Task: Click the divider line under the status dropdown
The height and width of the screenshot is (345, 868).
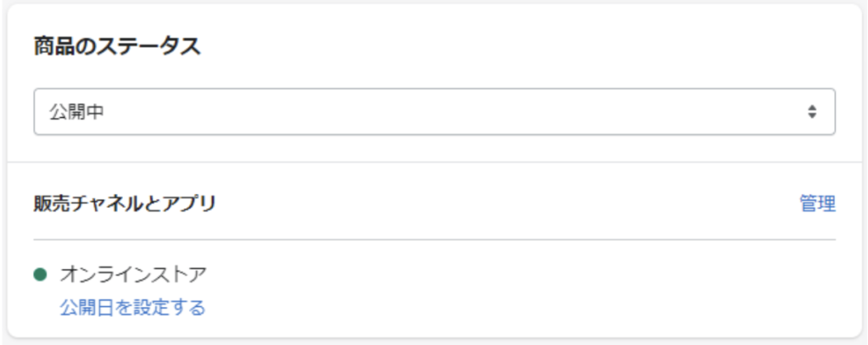Action: pyautogui.click(x=434, y=162)
